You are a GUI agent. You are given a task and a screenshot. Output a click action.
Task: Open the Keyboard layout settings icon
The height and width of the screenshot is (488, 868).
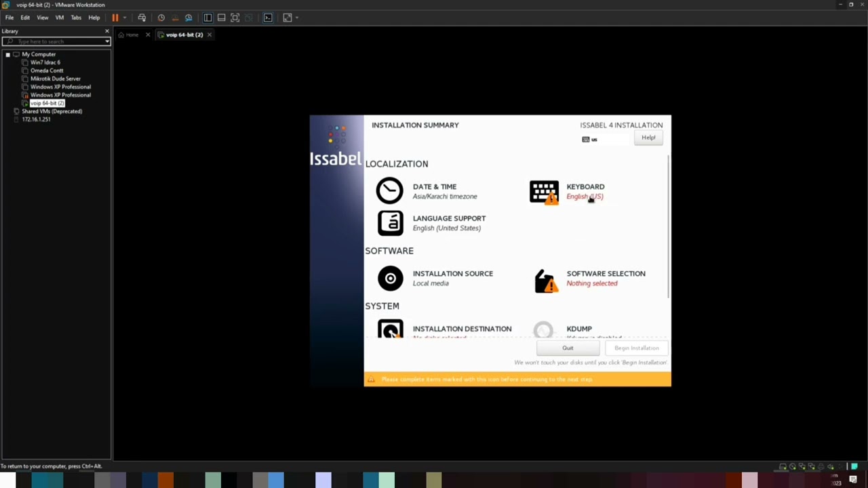544,192
